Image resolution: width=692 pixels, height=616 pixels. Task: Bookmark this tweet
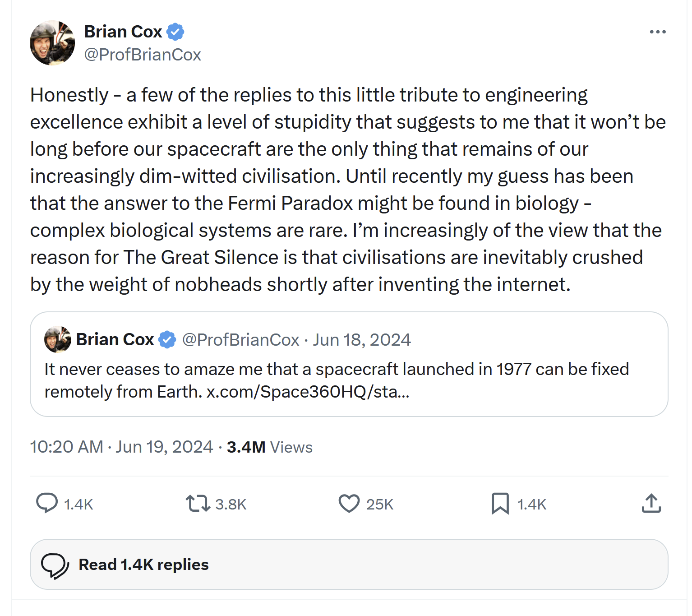[x=500, y=503]
